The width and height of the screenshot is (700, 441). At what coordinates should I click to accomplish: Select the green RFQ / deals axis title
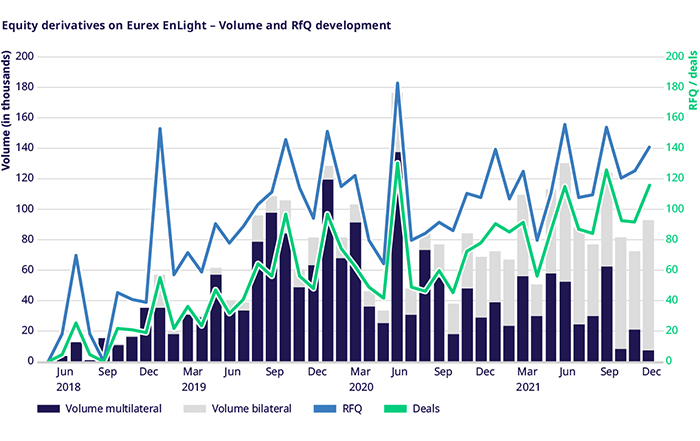point(690,81)
